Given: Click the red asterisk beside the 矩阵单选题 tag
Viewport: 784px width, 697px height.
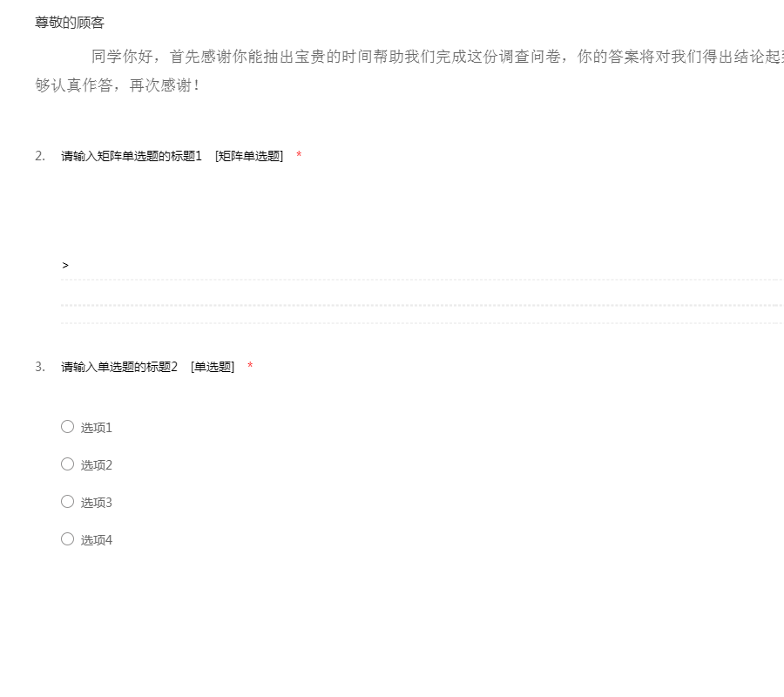Looking at the screenshot, I should click(299, 156).
